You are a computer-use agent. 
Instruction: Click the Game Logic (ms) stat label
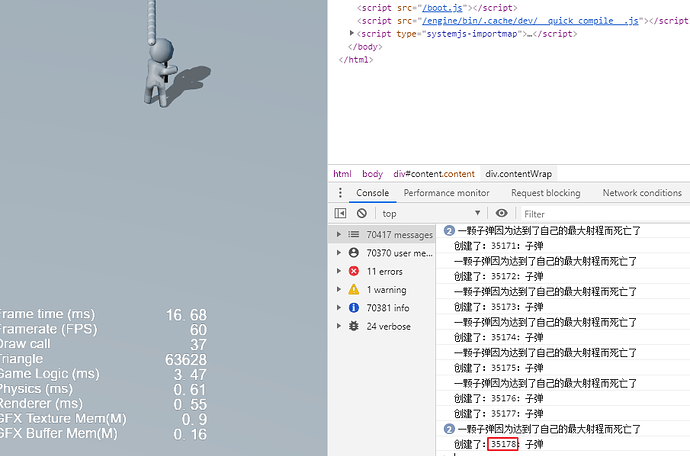coord(49,374)
